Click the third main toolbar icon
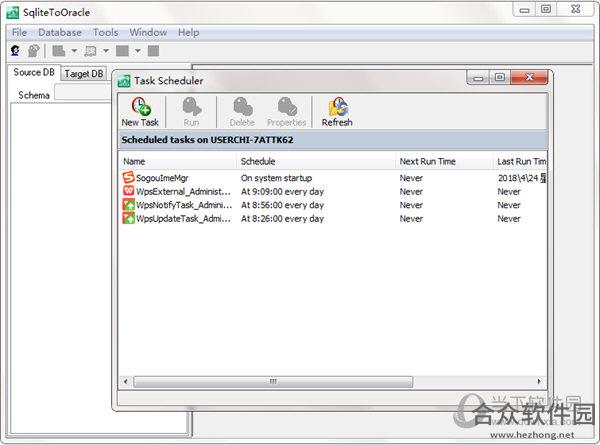 59,51
